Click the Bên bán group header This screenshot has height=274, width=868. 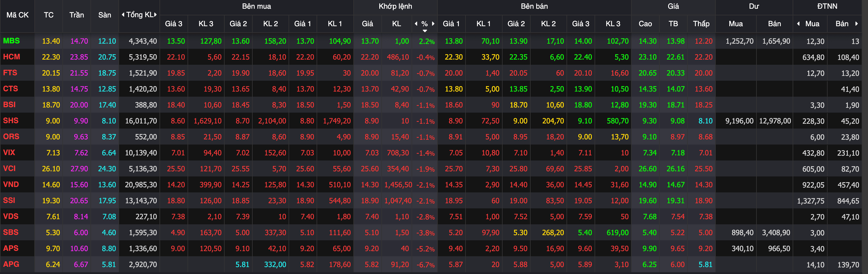click(534, 6)
